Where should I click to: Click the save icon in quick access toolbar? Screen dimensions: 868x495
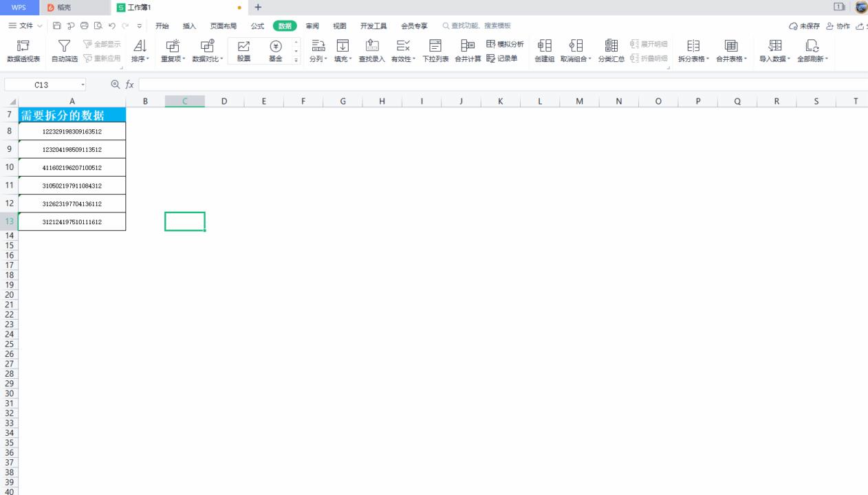[x=57, y=26]
